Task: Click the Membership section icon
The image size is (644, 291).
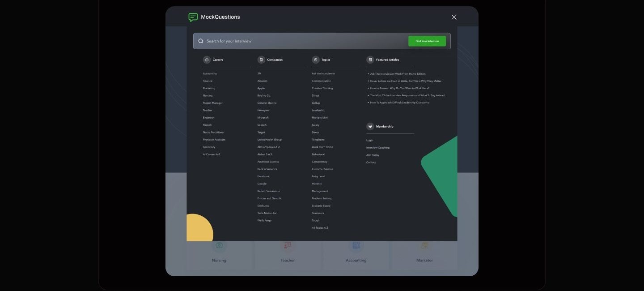Action: click(370, 126)
